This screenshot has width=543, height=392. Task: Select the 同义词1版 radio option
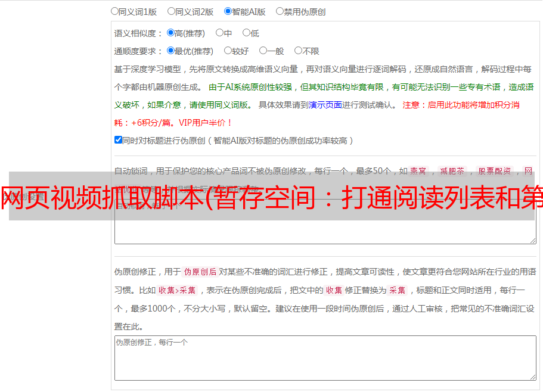pos(114,11)
